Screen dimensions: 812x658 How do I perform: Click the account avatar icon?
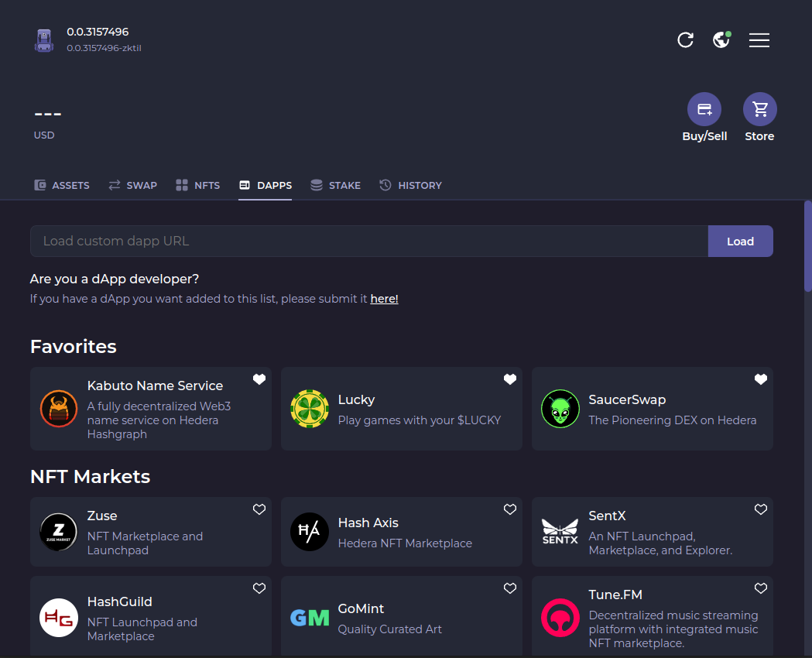click(x=44, y=40)
